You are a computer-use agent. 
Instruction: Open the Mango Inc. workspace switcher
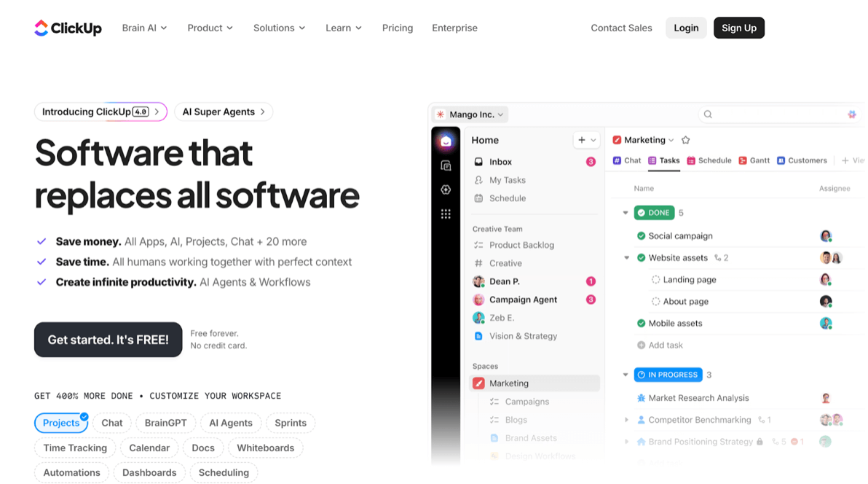(470, 114)
